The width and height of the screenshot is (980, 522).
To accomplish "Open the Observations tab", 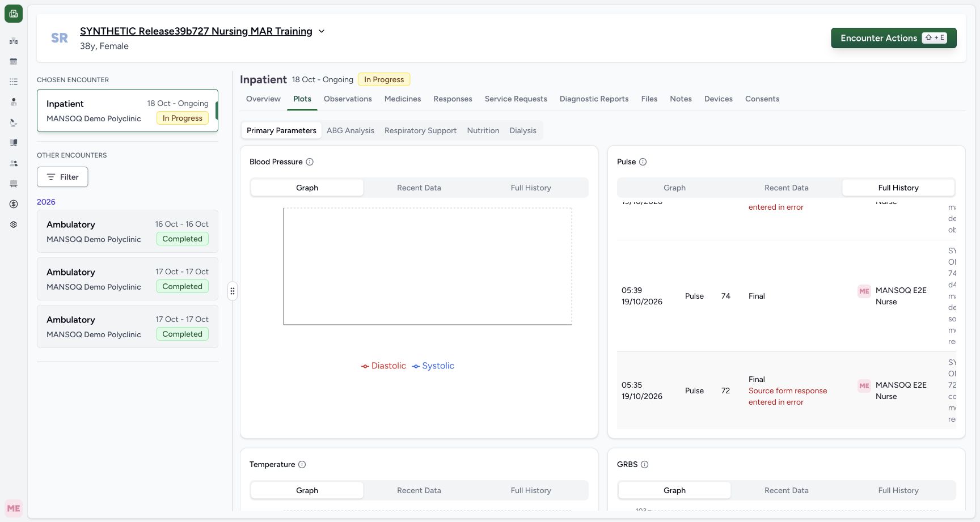I will coord(348,99).
